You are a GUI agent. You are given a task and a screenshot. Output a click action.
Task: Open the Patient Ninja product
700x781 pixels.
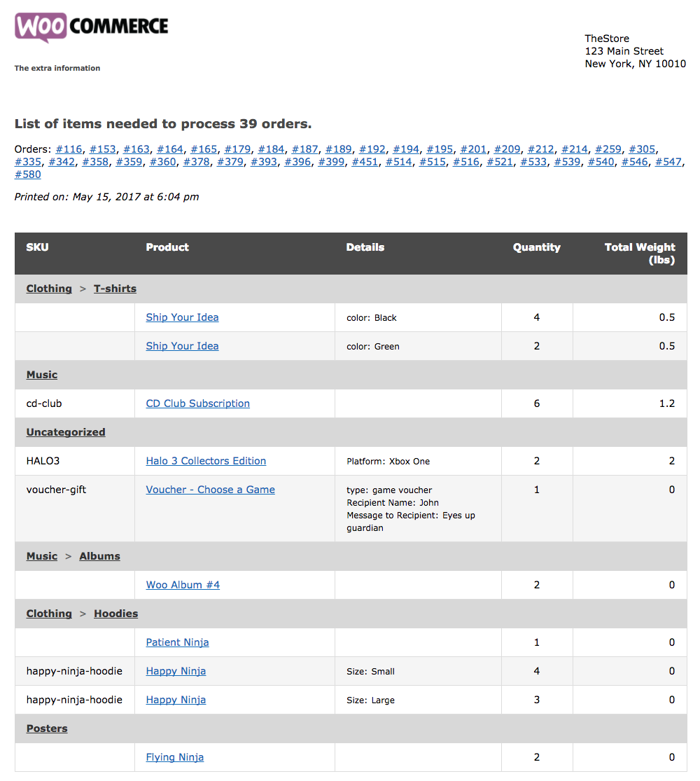click(177, 642)
